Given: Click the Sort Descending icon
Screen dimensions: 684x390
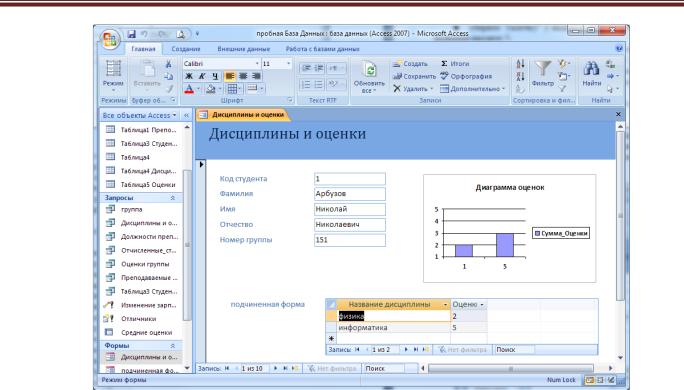Looking at the screenshot, I should (x=520, y=76).
